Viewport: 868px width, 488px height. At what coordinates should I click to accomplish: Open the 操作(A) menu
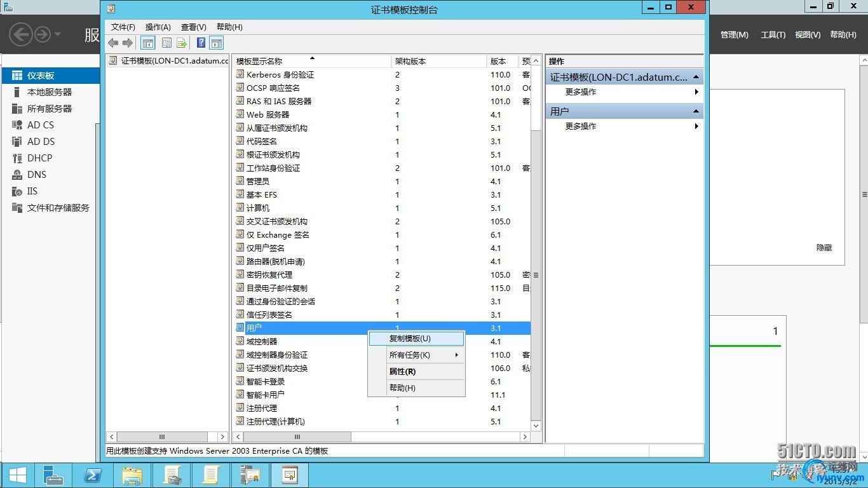tap(158, 27)
